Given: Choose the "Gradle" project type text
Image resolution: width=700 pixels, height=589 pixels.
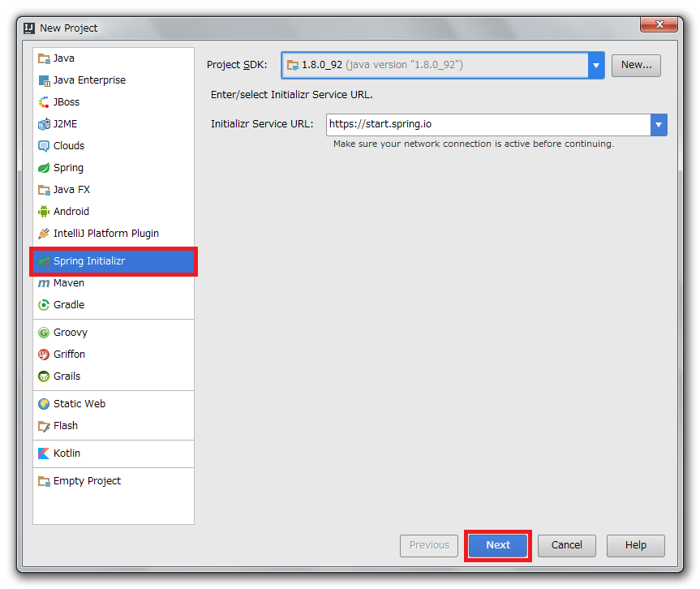Looking at the screenshot, I should pyautogui.click(x=69, y=305).
